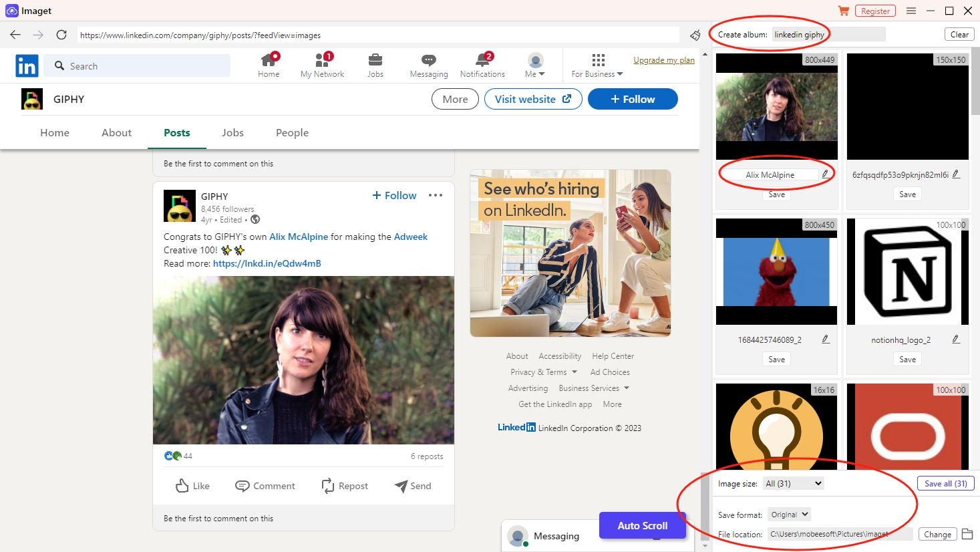This screenshot has height=552, width=980.
Task: Open My Network icon
Action: (x=323, y=60)
